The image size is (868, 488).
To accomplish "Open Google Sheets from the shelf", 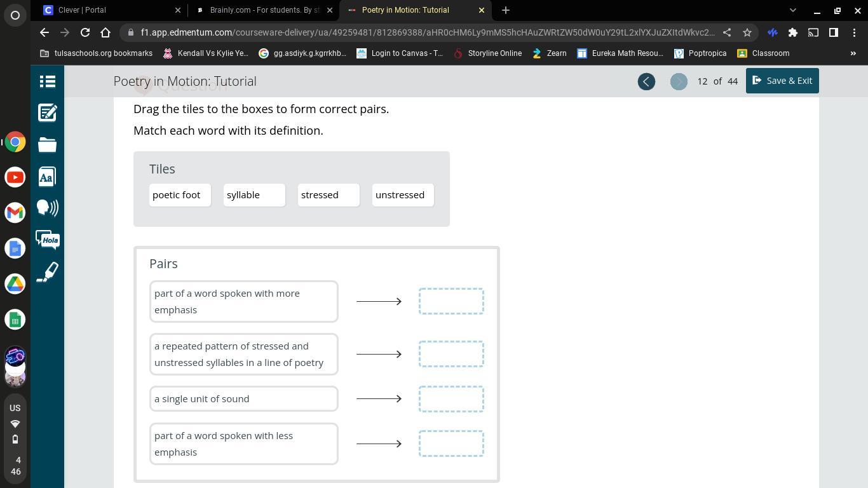I will point(15,320).
